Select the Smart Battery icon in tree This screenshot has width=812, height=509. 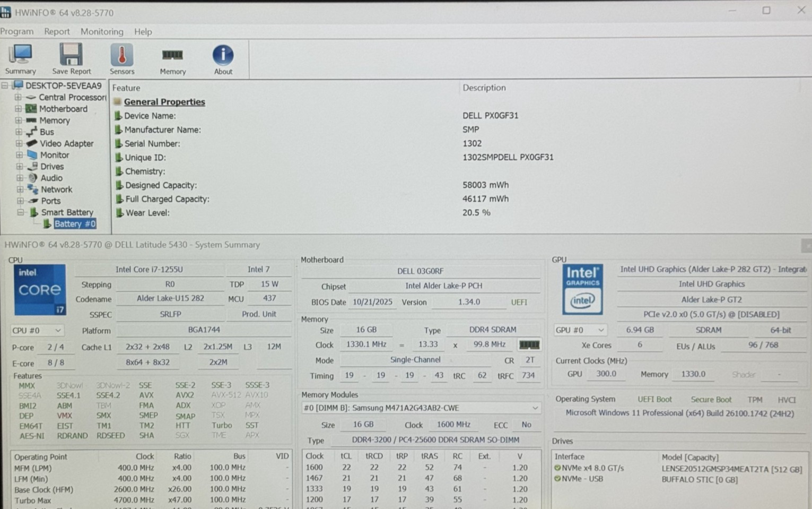click(x=34, y=212)
